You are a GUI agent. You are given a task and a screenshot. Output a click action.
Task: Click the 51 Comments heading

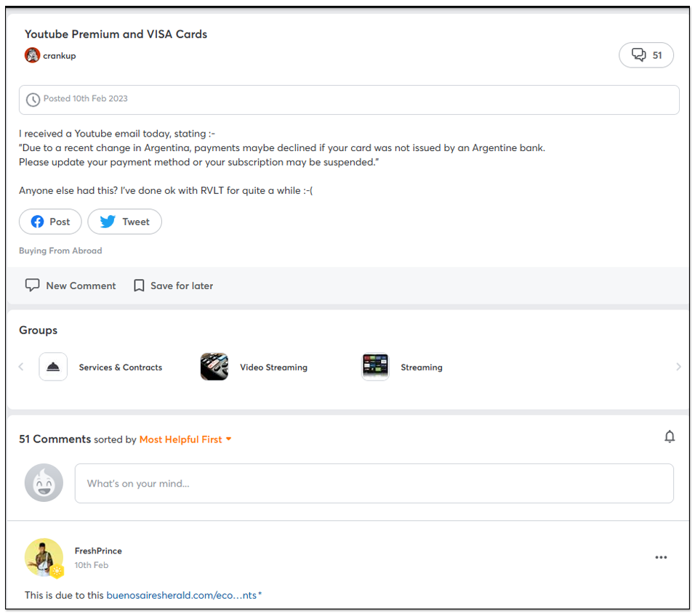tap(55, 439)
